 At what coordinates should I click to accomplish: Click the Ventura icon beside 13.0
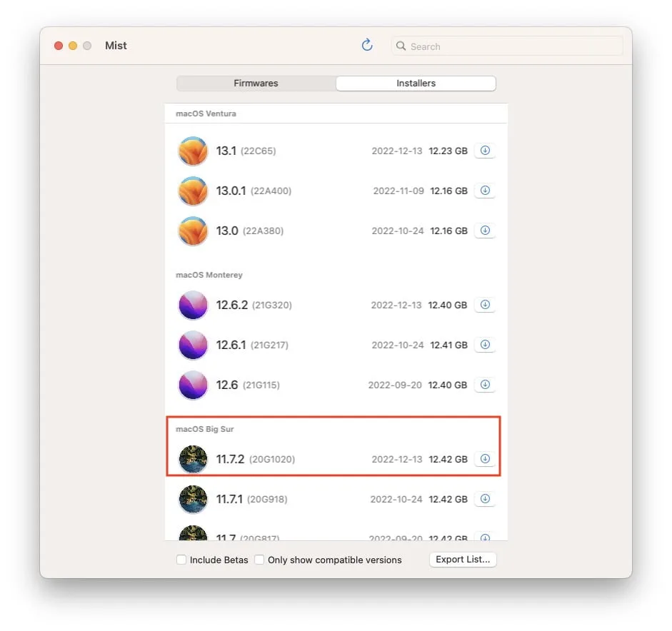coord(193,231)
